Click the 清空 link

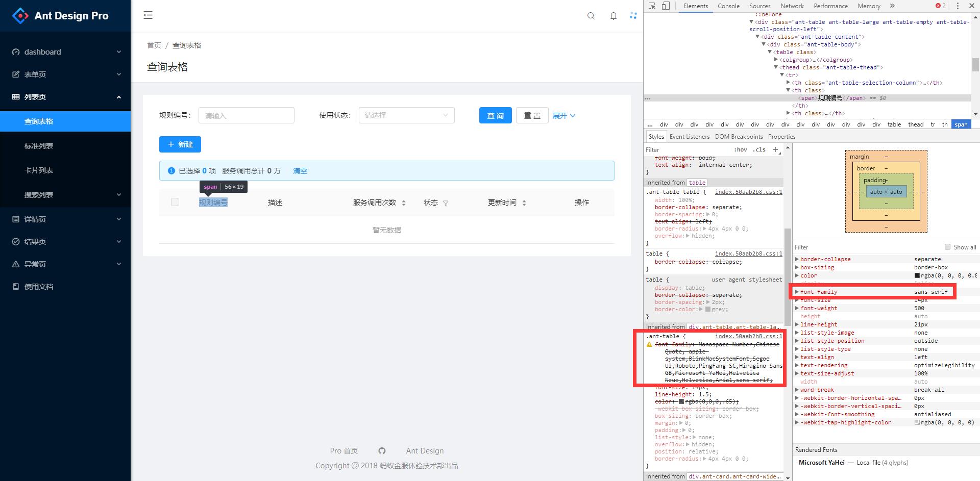point(300,171)
